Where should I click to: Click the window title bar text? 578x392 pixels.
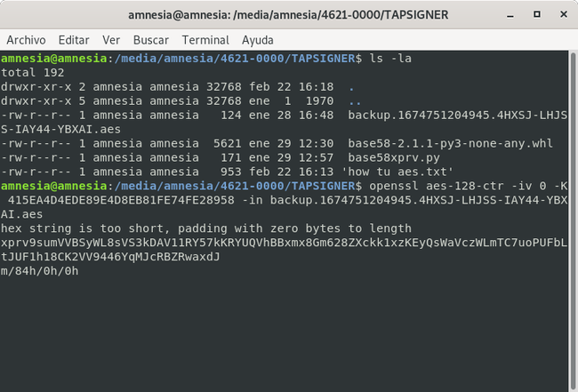coord(288,14)
